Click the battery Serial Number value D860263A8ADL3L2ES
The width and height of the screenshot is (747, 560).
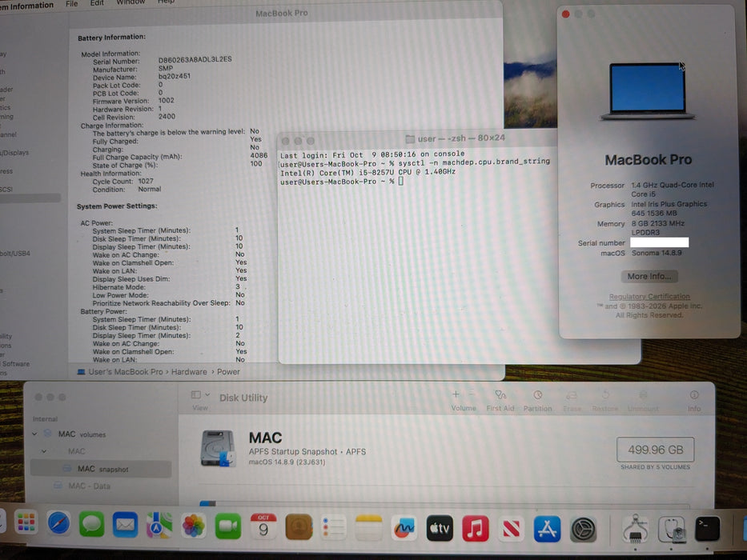(x=195, y=59)
